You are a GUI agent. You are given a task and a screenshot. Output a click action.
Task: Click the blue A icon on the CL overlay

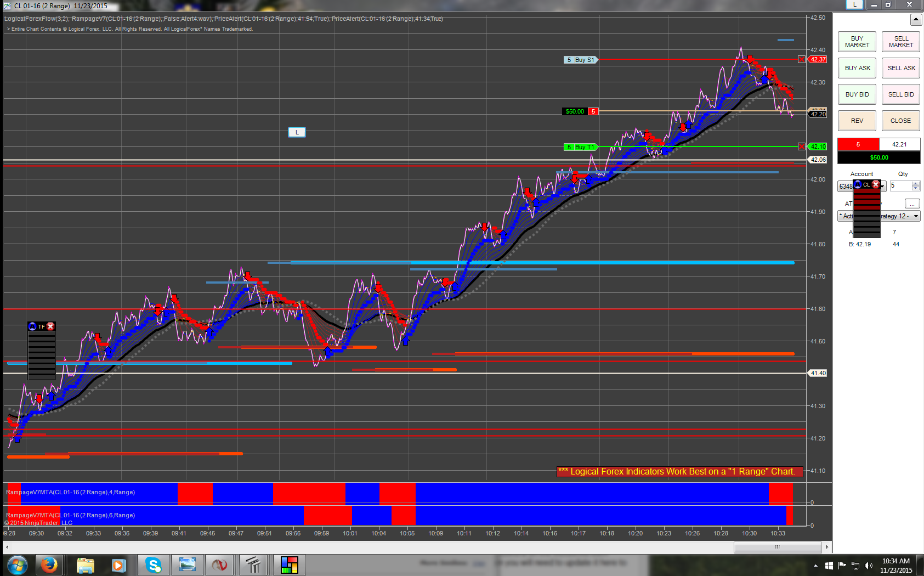pyautogui.click(x=858, y=184)
